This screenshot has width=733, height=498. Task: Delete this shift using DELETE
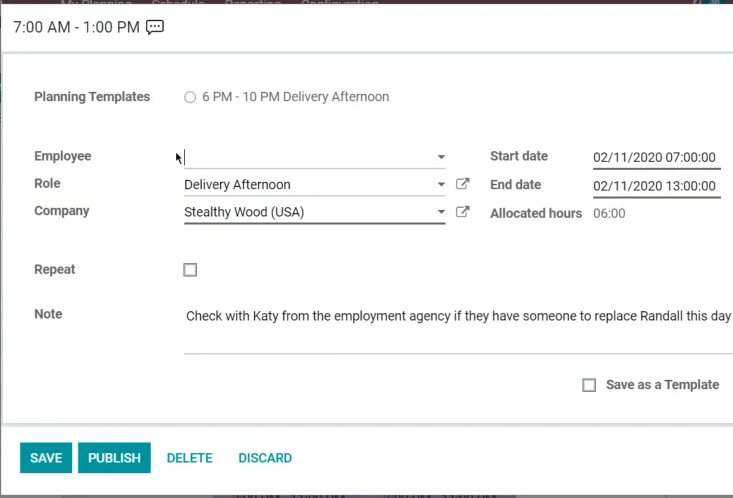(x=189, y=458)
